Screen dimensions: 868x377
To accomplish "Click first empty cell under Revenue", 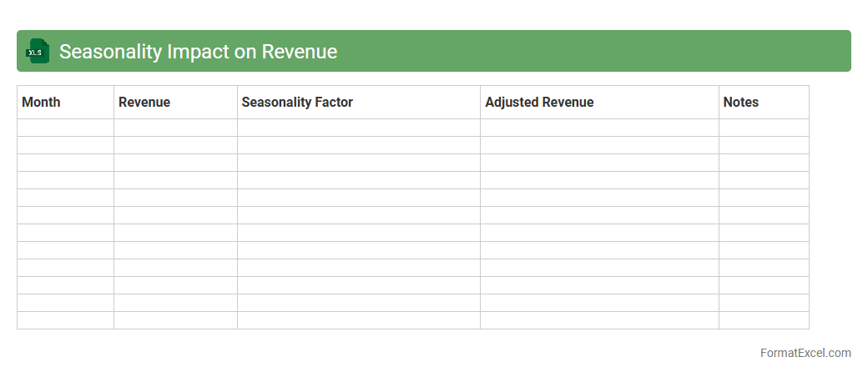I will [x=175, y=128].
